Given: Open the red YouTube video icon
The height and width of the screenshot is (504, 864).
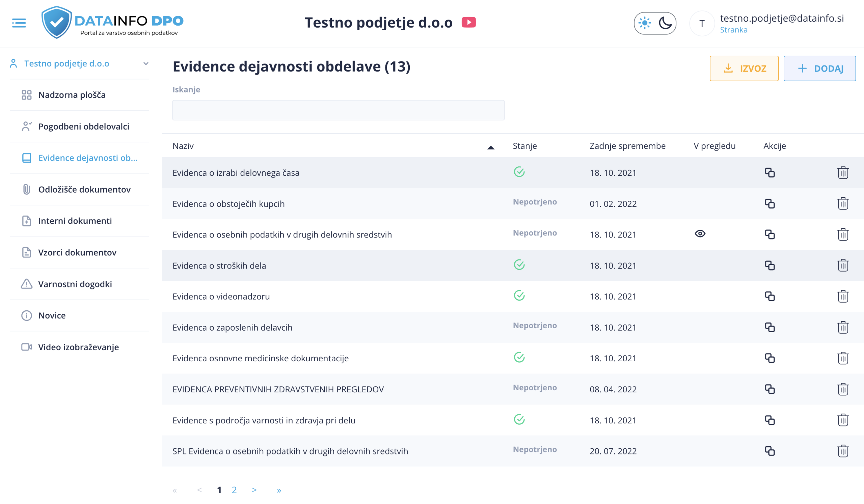Looking at the screenshot, I should coord(468,22).
